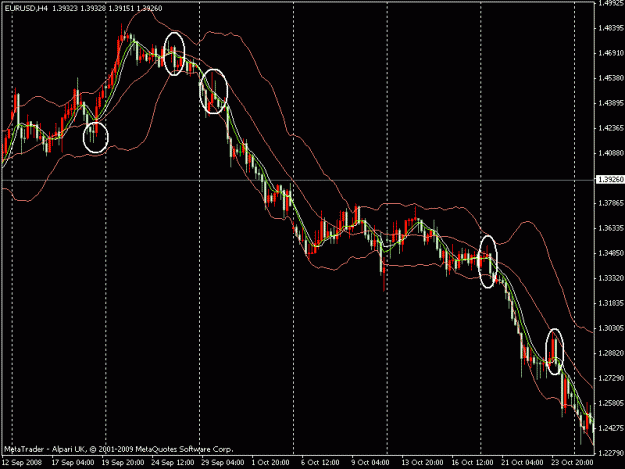Image resolution: width=625 pixels, height=469 pixels.
Task: Click the 1 Oct 20:00 time label
Action: click(x=271, y=463)
